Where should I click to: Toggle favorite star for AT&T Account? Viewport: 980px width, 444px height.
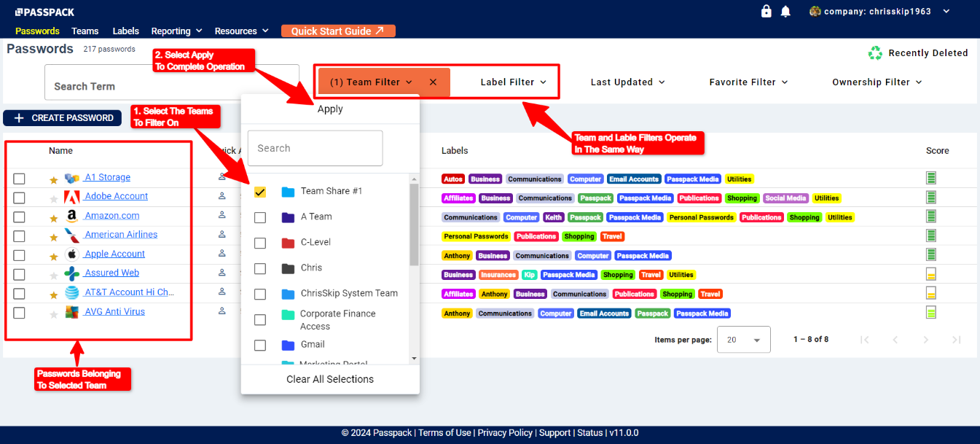click(x=53, y=295)
